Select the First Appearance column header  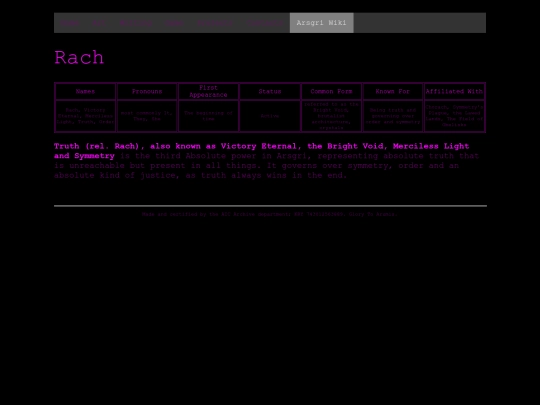click(208, 91)
